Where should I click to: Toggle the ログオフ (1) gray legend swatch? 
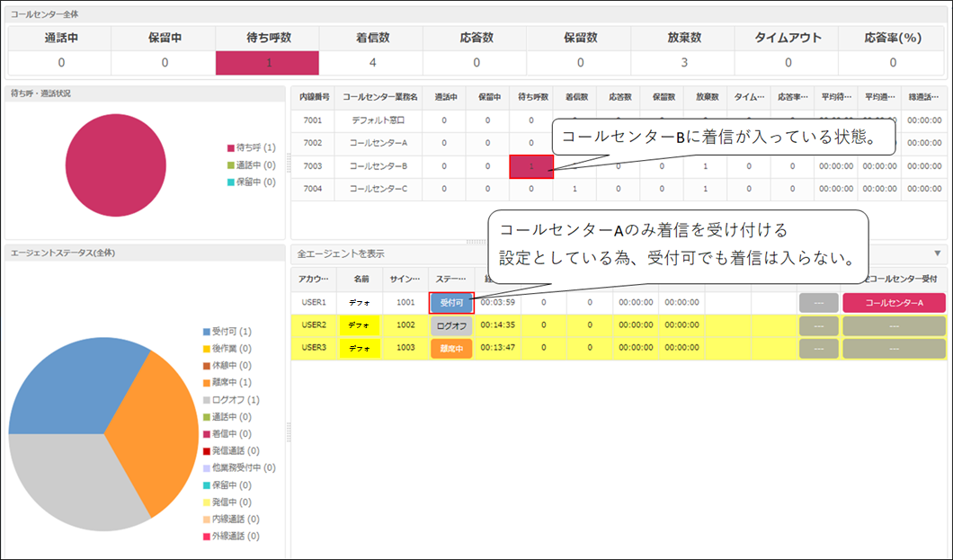tap(207, 400)
